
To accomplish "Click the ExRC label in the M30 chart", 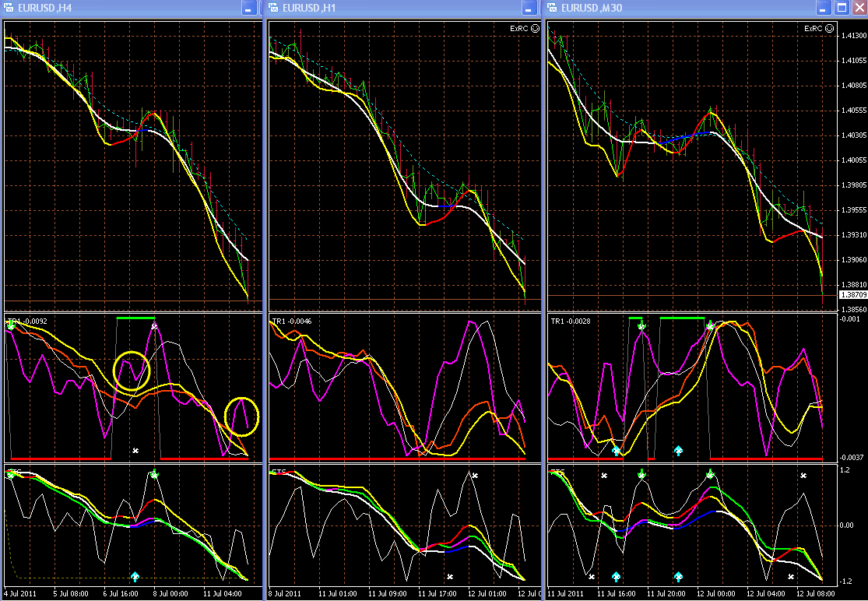I will pyautogui.click(x=814, y=29).
